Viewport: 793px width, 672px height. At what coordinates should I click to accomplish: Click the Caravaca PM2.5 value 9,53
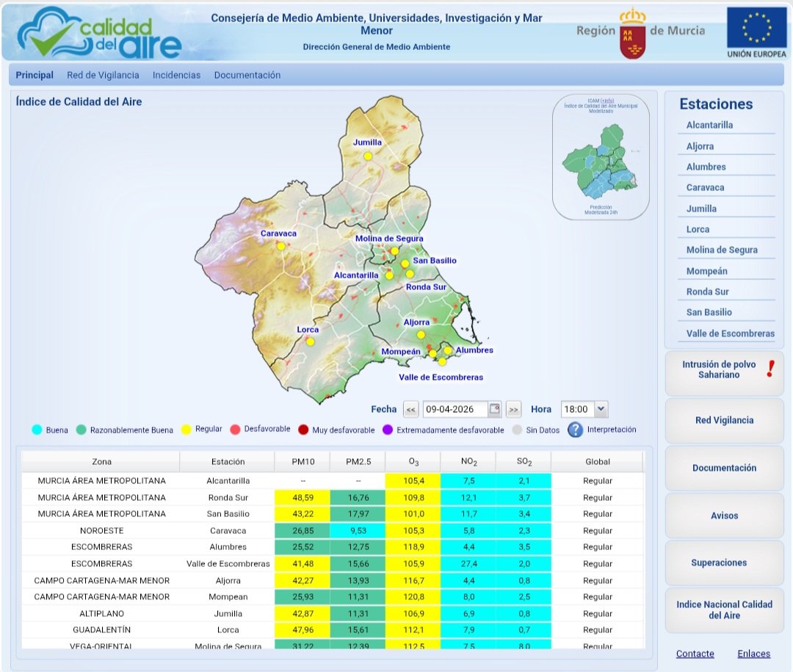click(x=358, y=531)
